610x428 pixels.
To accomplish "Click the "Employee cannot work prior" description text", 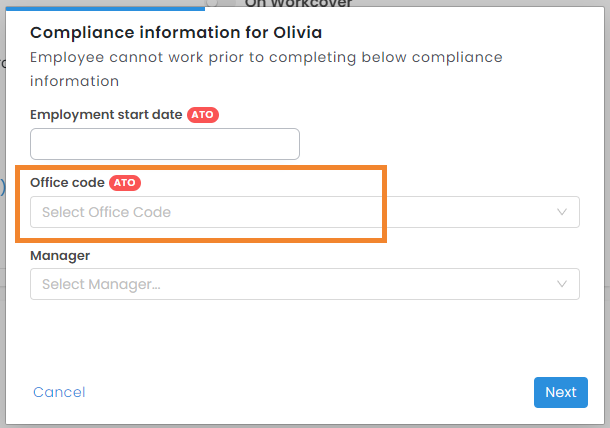I will (265, 58).
